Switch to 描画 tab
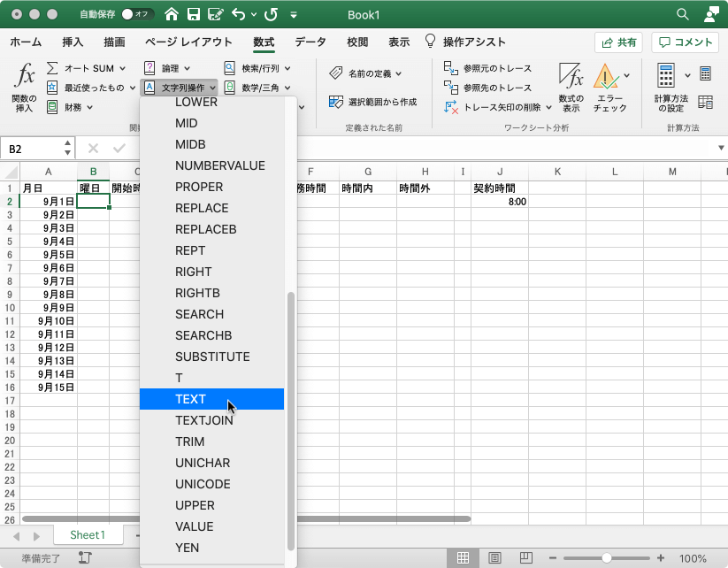The width and height of the screenshot is (728, 568). click(114, 42)
